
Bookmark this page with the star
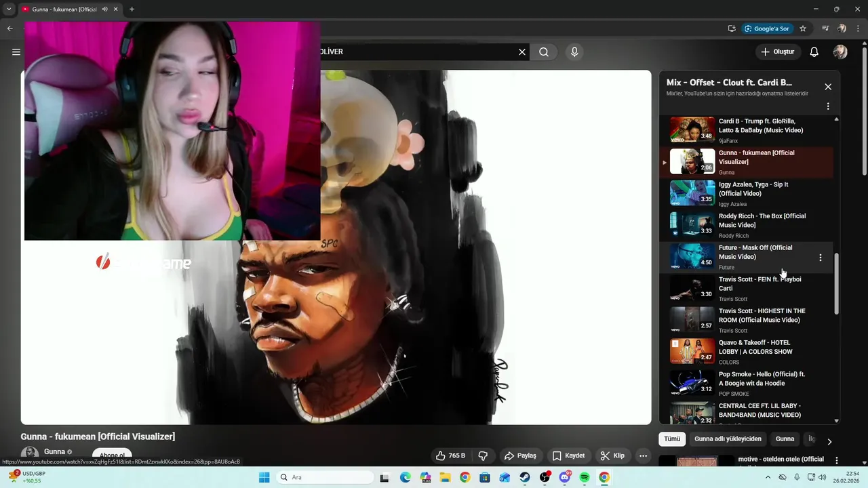pos(803,28)
